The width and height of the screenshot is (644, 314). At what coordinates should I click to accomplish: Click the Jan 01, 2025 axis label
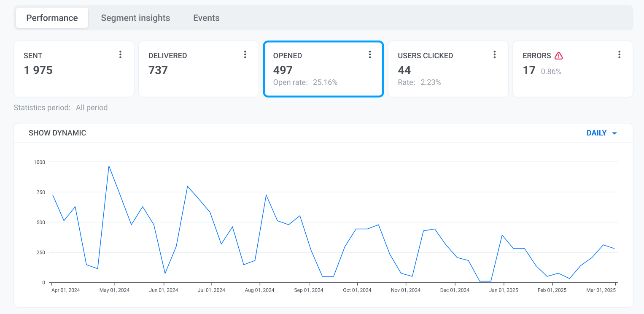pyautogui.click(x=504, y=290)
